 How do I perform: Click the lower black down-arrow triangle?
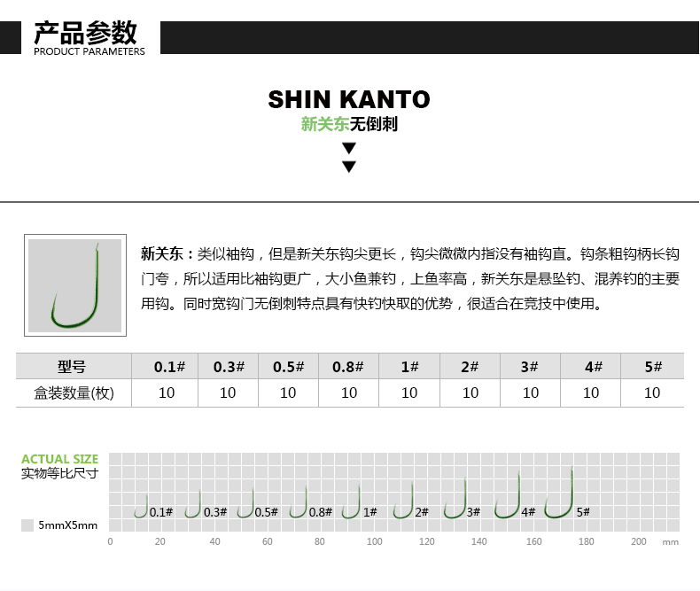tap(349, 167)
